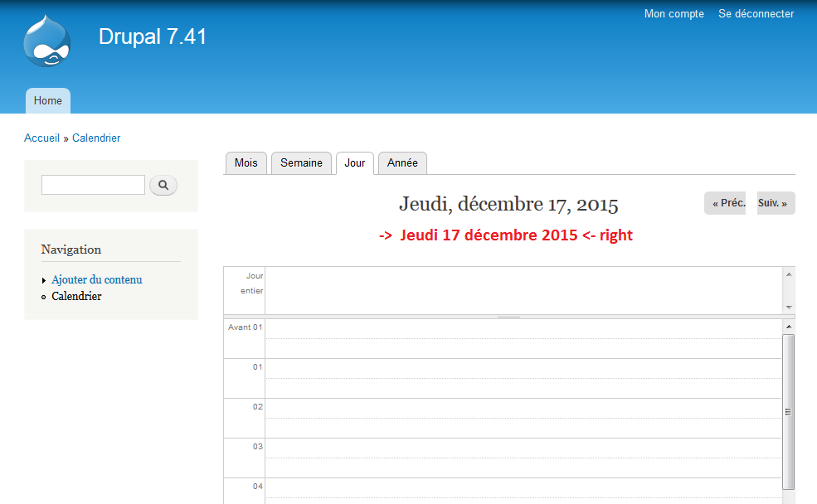817x504 pixels.
Task: Click the Navigation block heading
Action: [x=71, y=250]
